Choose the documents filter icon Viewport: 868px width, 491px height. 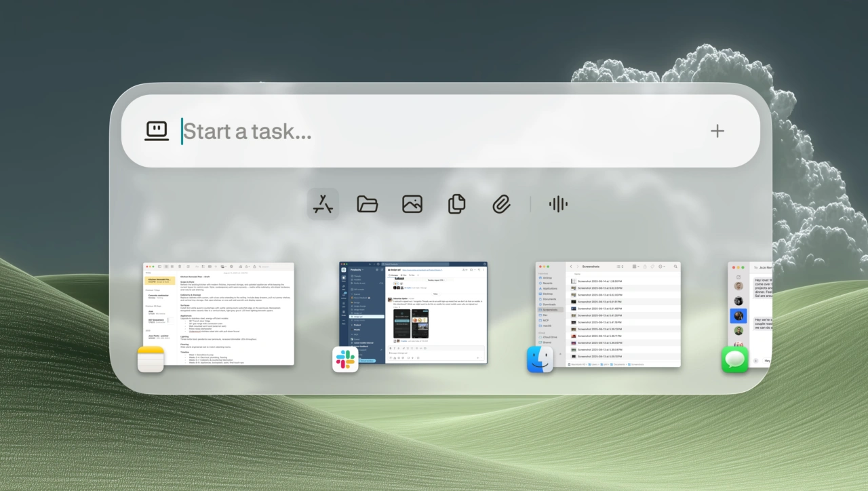[456, 203]
